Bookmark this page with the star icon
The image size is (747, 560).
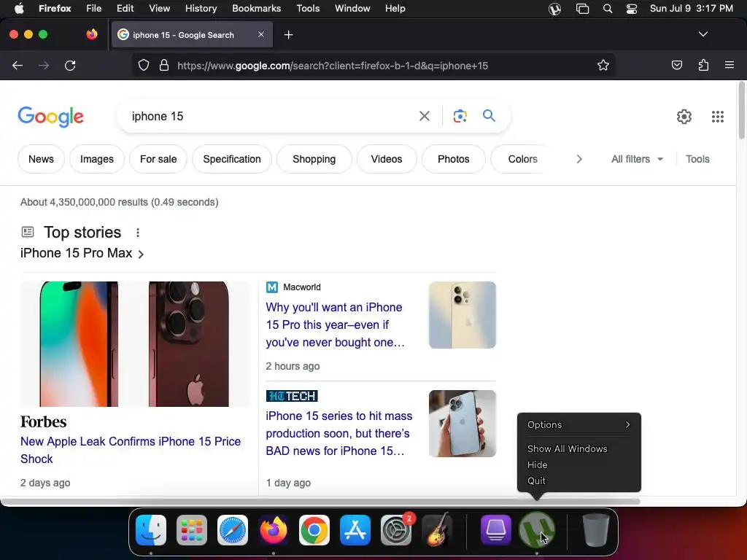(x=603, y=65)
